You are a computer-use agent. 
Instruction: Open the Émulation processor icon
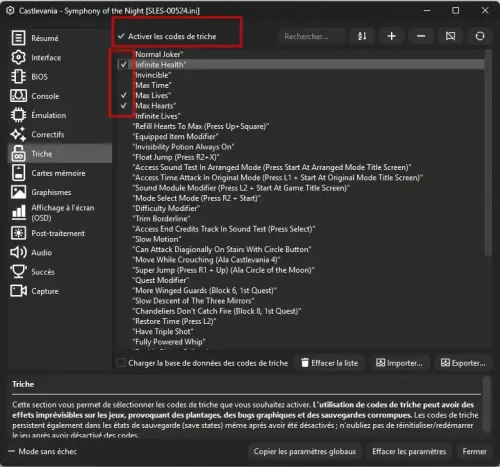(x=18, y=115)
